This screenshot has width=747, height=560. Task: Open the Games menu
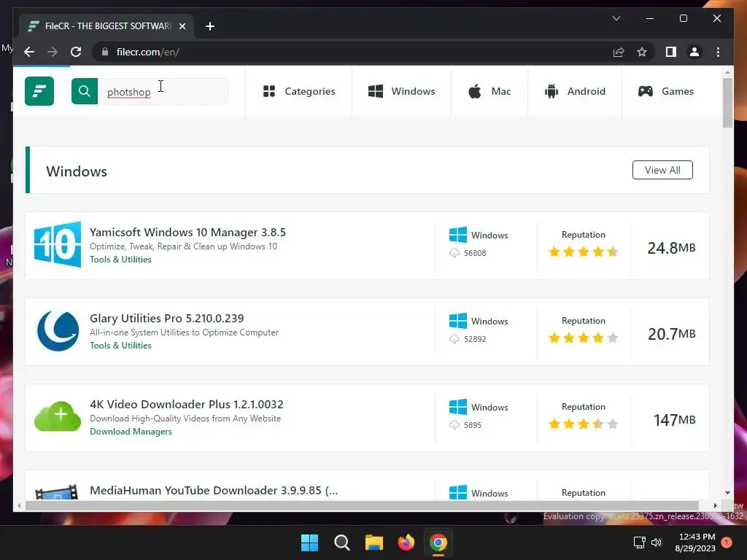(665, 91)
